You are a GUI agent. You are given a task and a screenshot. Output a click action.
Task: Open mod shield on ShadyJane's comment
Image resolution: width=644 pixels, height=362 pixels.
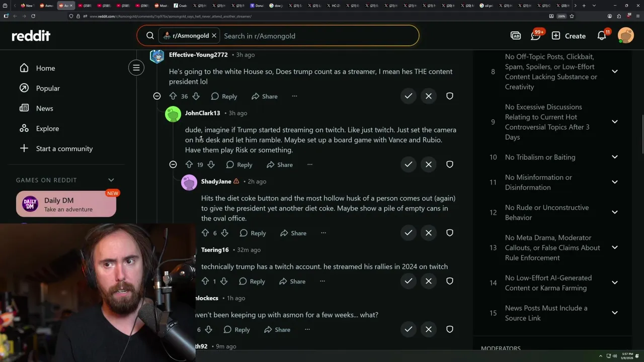[450, 233]
